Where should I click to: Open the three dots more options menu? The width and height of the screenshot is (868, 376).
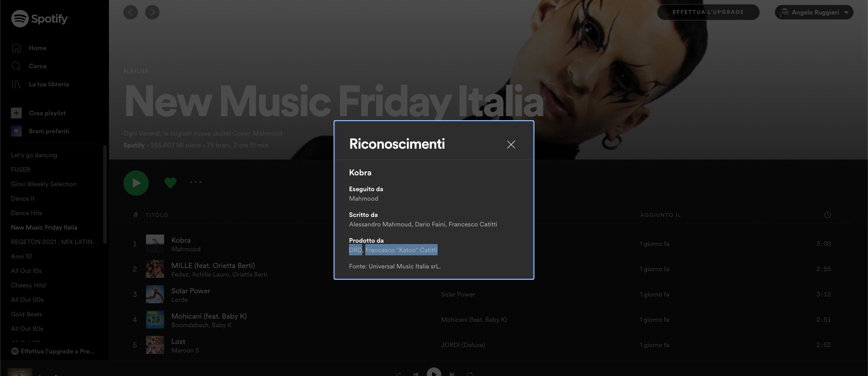click(196, 182)
